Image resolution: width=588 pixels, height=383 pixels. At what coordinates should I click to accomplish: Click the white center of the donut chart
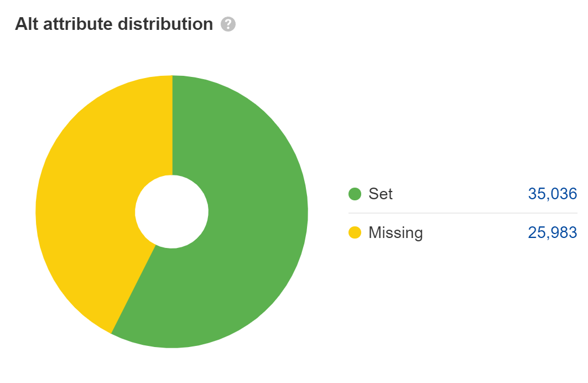point(171,211)
